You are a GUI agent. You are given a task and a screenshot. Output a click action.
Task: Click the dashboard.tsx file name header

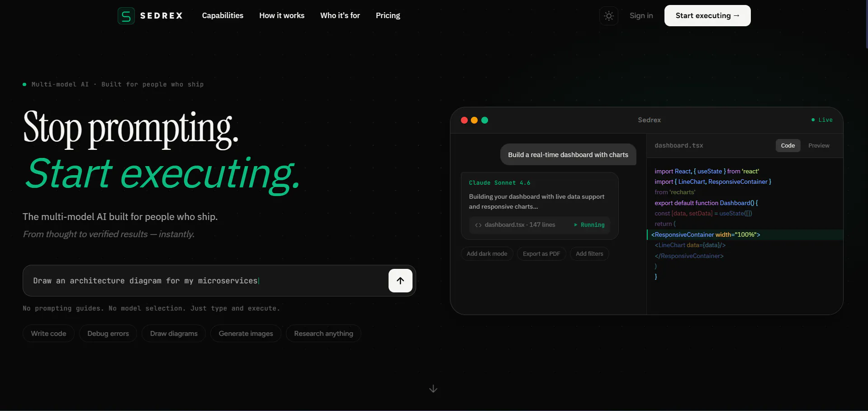pyautogui.click(x=679, y=145)
